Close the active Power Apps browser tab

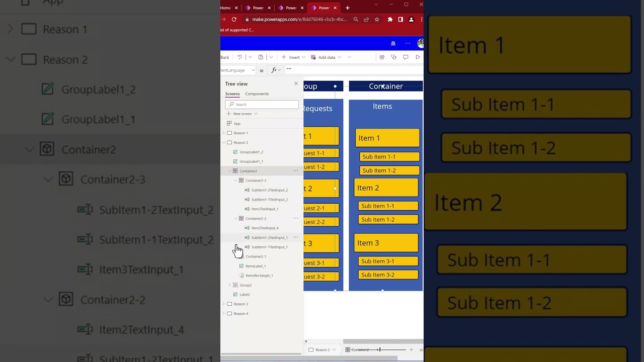(336, 8)
